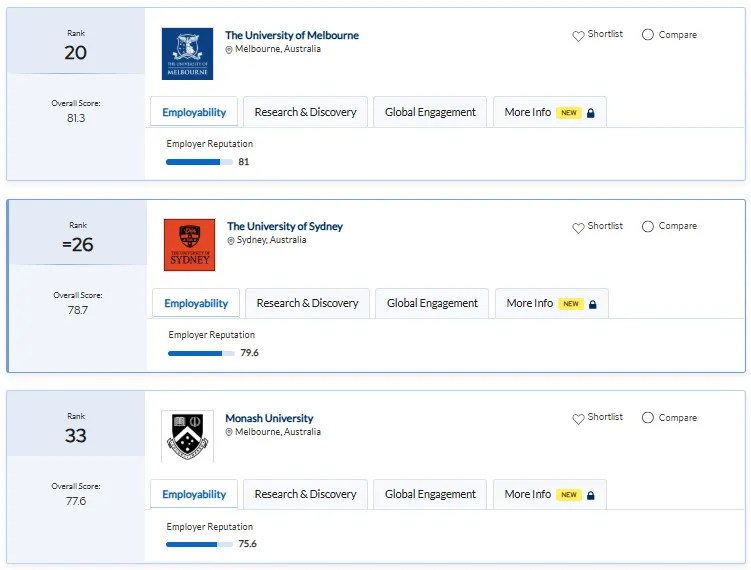
Task: Switch to Employability tab for Monash University
Action: coord(194,494)
